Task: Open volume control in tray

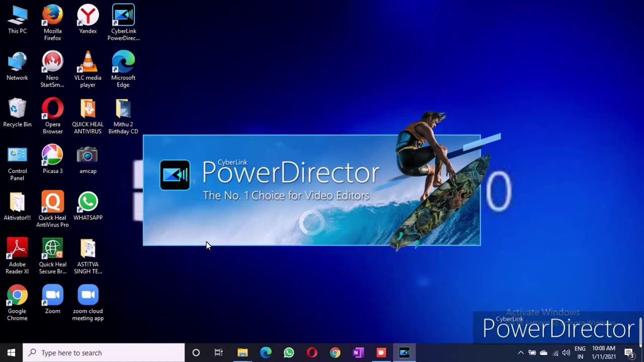Action: [567, 353]
